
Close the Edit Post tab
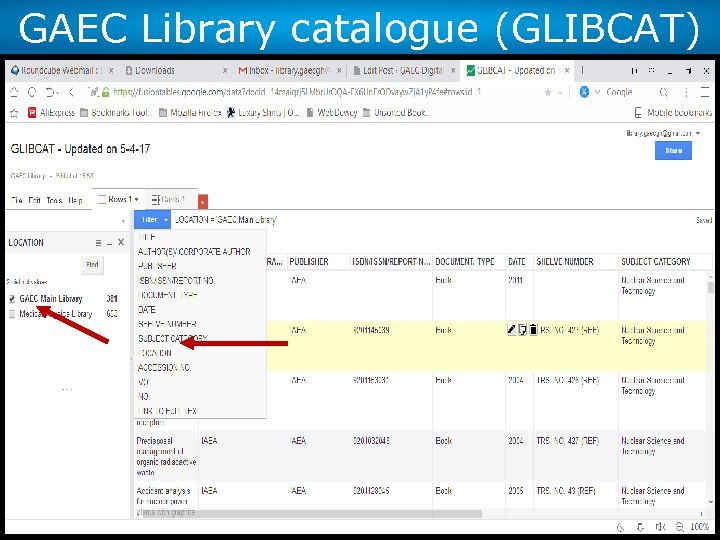[453, 71]
